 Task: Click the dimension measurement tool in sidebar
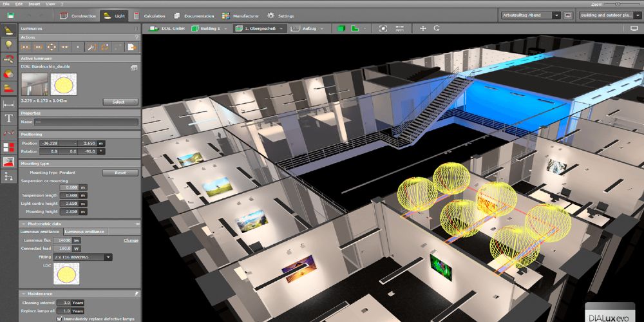coord(8,103)
